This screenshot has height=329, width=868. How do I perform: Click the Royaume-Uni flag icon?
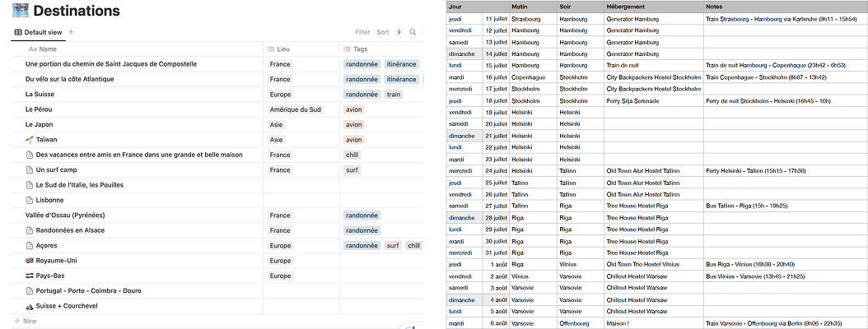[x=30, y=261]
